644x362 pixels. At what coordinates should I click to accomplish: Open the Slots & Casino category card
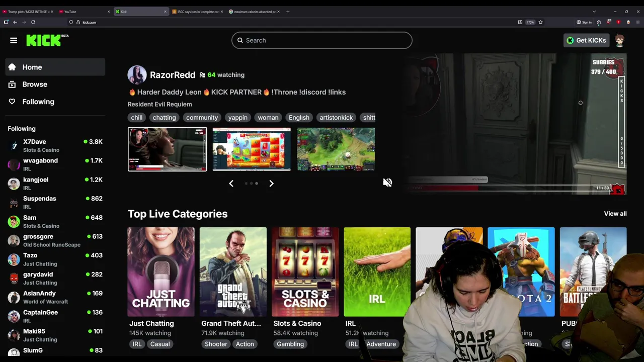click(x=305, y=272)
